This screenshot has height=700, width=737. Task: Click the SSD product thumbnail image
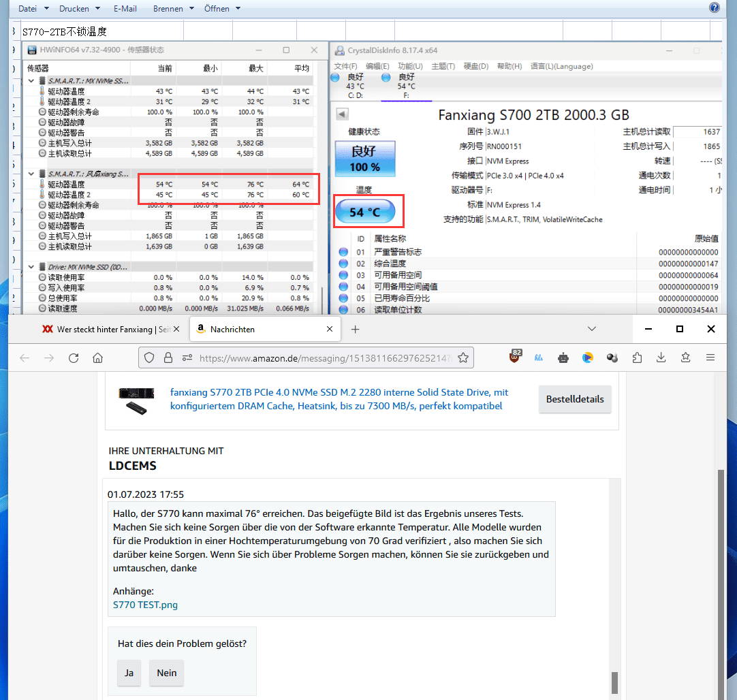[136, 401]
